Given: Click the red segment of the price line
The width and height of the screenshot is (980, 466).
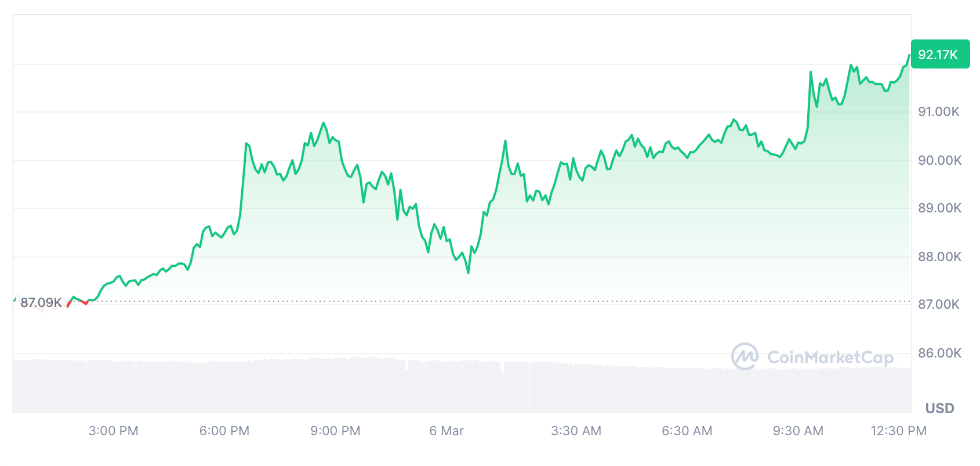Looking at the screenshot, I should 85,303.
